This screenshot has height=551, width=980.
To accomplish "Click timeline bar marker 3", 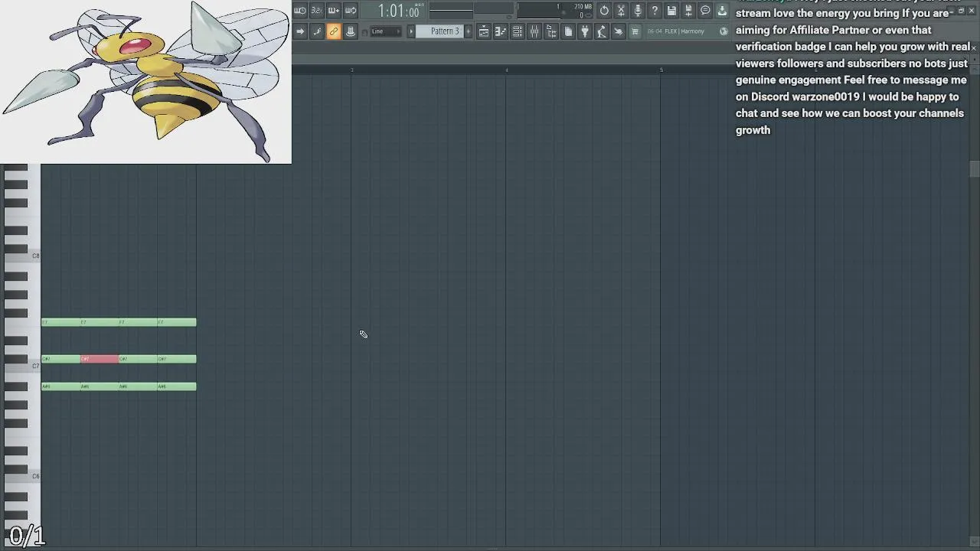I will [352, 70].
